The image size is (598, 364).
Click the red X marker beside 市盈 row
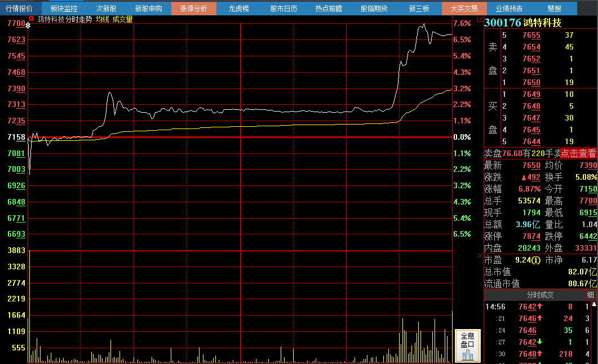tap(480, 256)
